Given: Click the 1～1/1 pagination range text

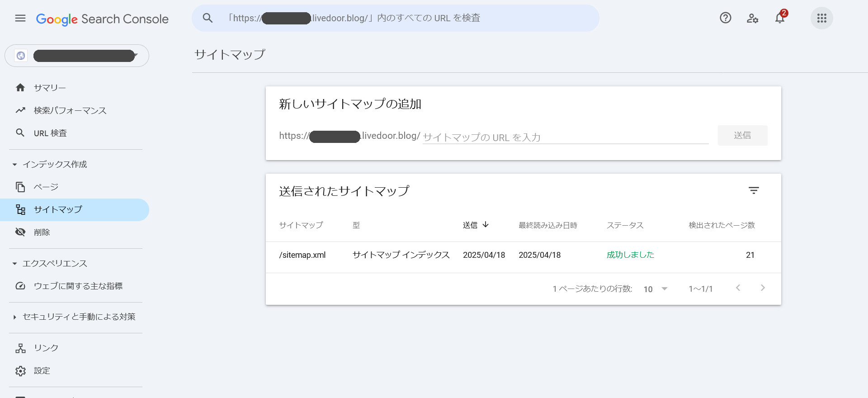Looking at the screenshot, I should pos(701,289).
